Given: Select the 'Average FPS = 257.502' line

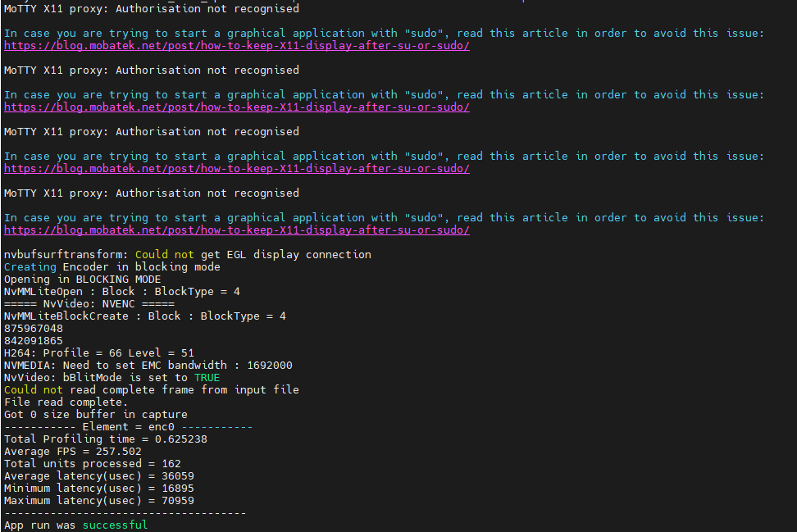Looking at the screenshot, I should [x=73, y=451].
